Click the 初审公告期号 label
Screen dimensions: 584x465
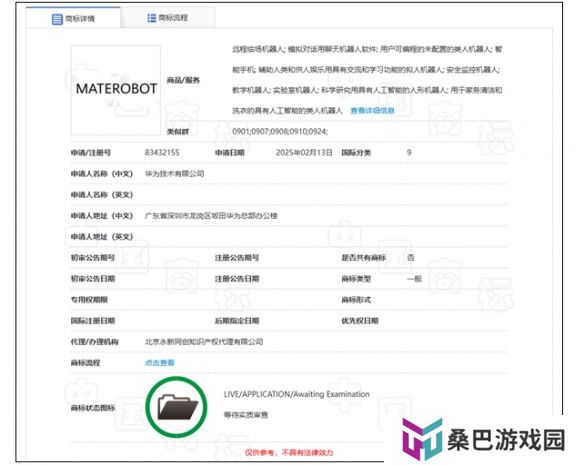click(93, 257)
